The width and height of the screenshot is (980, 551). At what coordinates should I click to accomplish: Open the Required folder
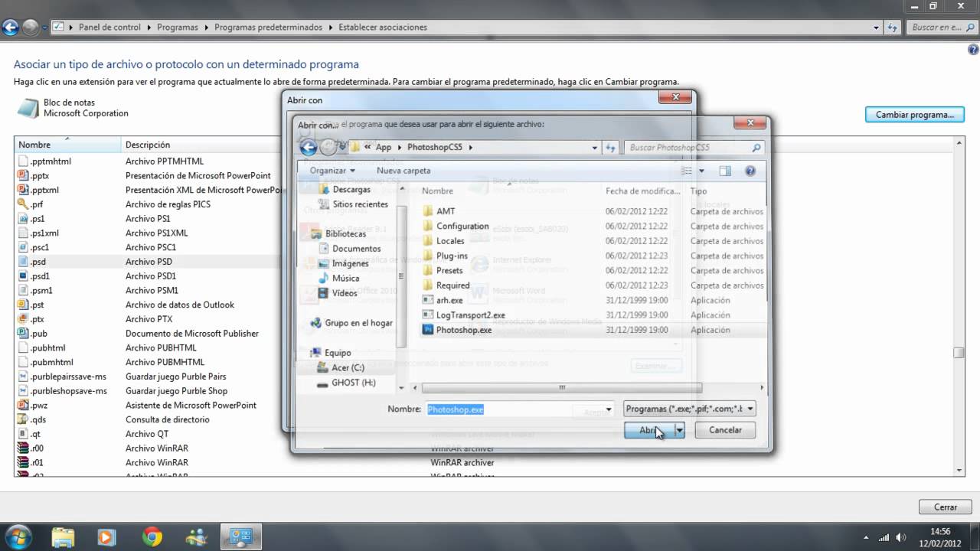pyautogui.click(x=452, y=285)
